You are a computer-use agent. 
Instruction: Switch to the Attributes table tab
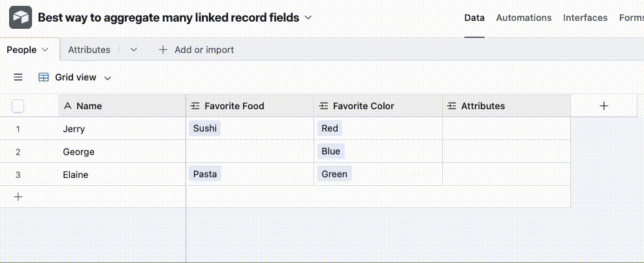[x=89, y=50]
